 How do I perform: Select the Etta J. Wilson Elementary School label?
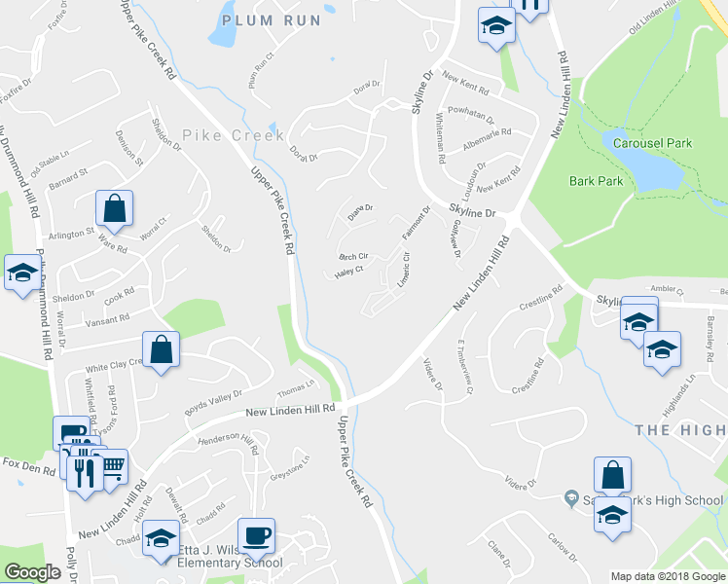click(x=230, y=557)
